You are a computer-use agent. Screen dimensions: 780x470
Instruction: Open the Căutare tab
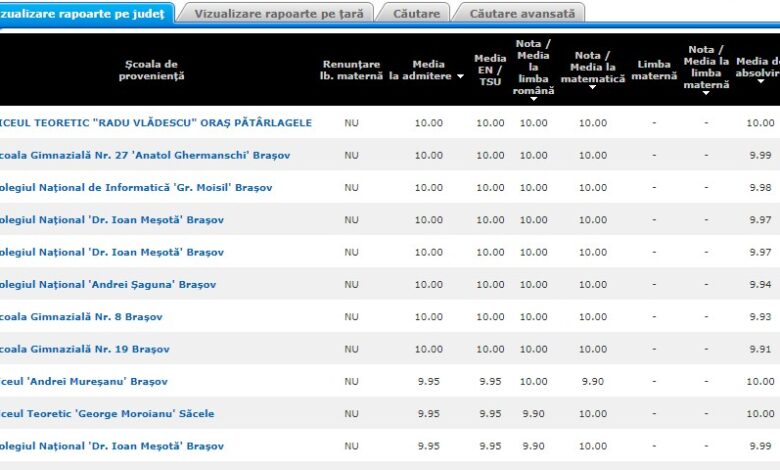coord(415,13)
